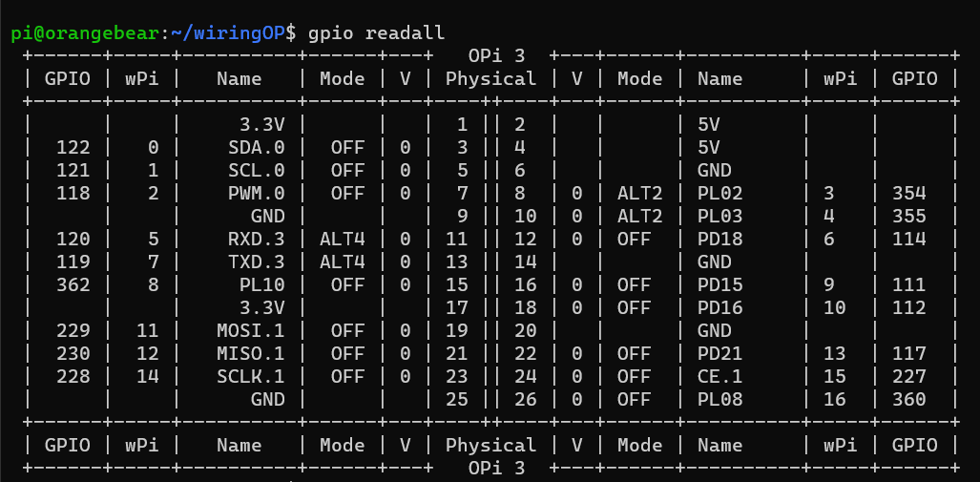Select the PL08 pin name

tap(719, 399)
